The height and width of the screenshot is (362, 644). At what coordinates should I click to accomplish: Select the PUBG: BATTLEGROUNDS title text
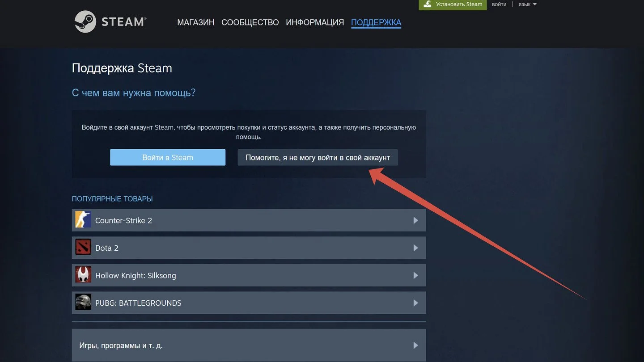[x=138, y=303]
